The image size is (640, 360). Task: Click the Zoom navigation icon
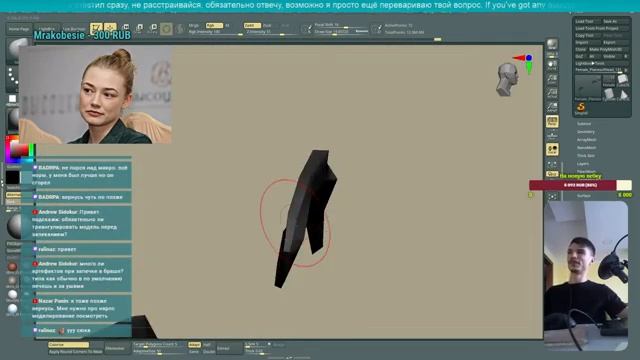click(x=552, y=78)
